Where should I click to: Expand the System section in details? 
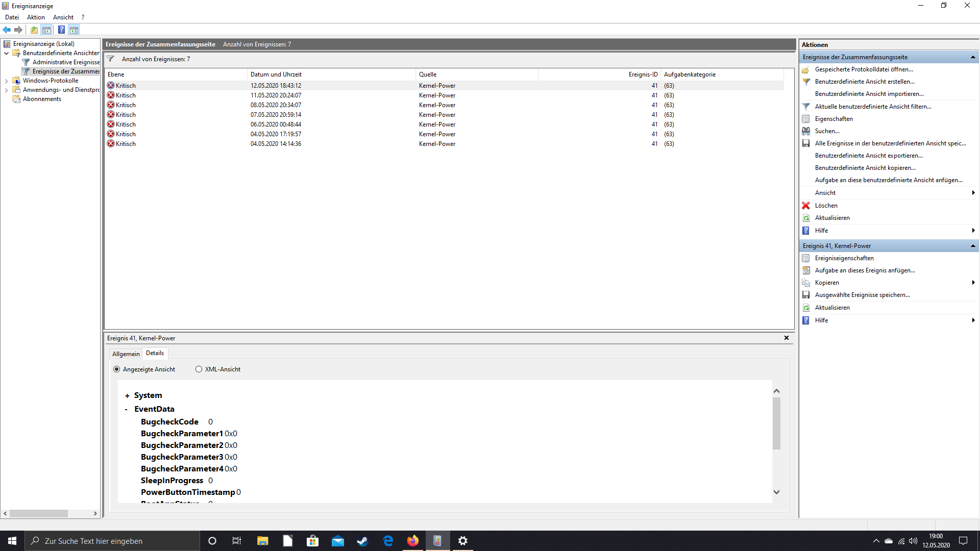coord(127,396)
